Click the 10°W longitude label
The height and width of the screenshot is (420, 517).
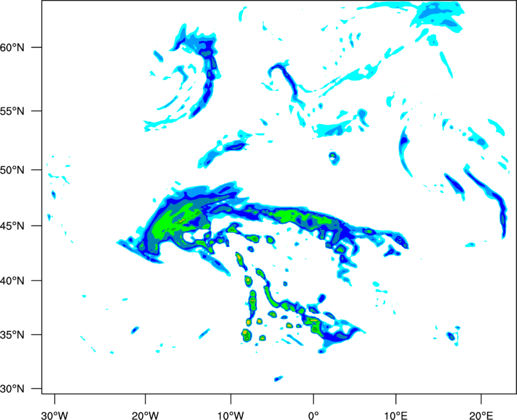231,415
